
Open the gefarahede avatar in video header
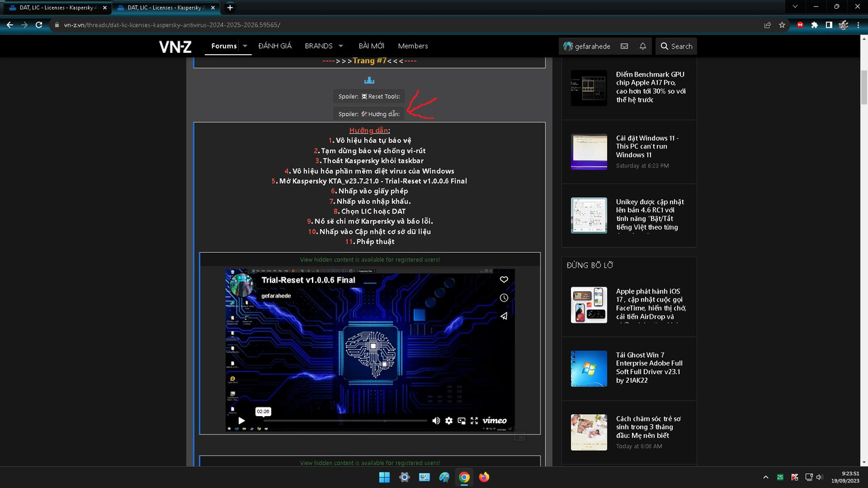pos(242,285)
